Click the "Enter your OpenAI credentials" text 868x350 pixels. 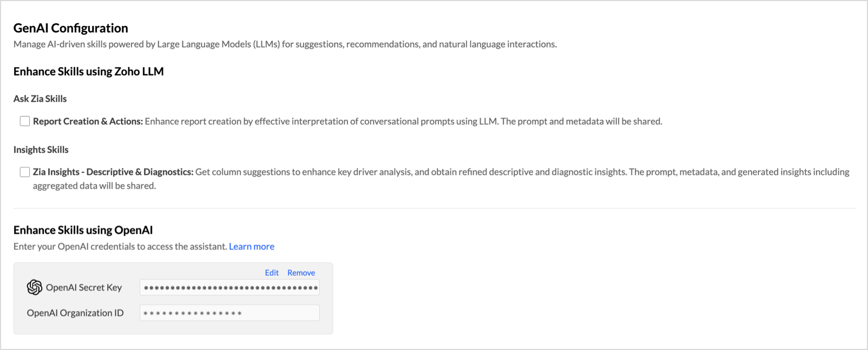(x=120, y=247)
